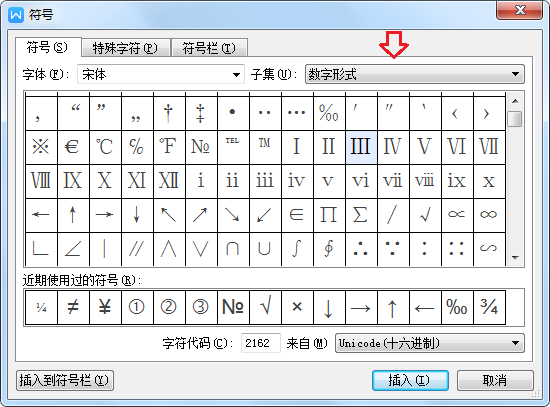The height and width of the screenshot is (407, 550).
Task: Select the dagger symbol
Action: (169, 113)
